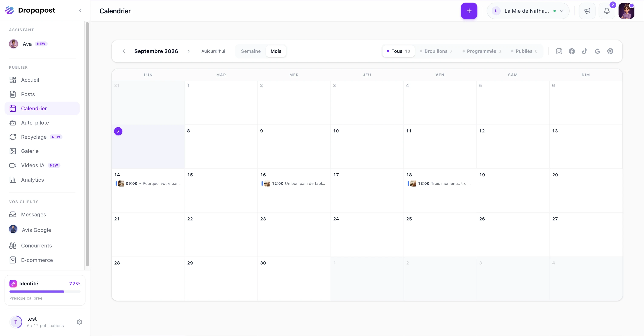Image resolution: width=644 pixels, height=336 pixels.
Task: Click the notification count badge 2
Action: coord(613,5)
